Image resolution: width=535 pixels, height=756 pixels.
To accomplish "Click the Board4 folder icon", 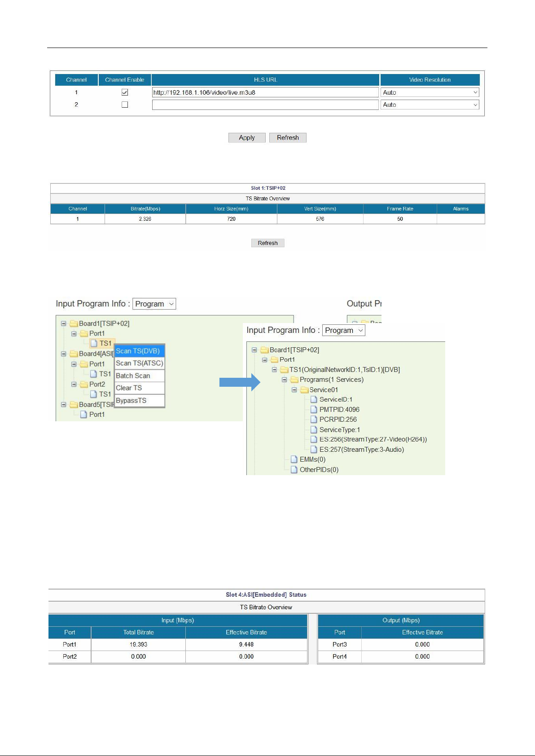I will point(74,354).
